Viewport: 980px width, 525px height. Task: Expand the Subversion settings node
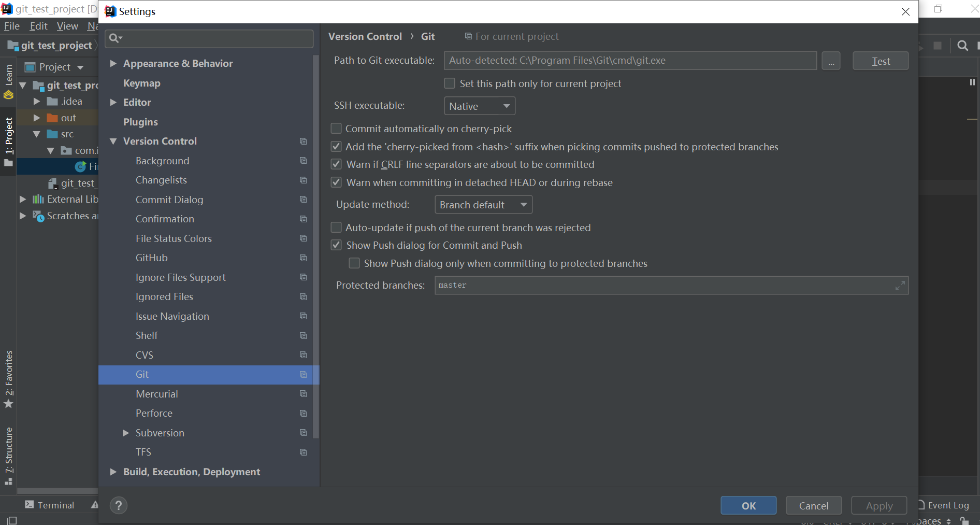(x=125, y=433)
